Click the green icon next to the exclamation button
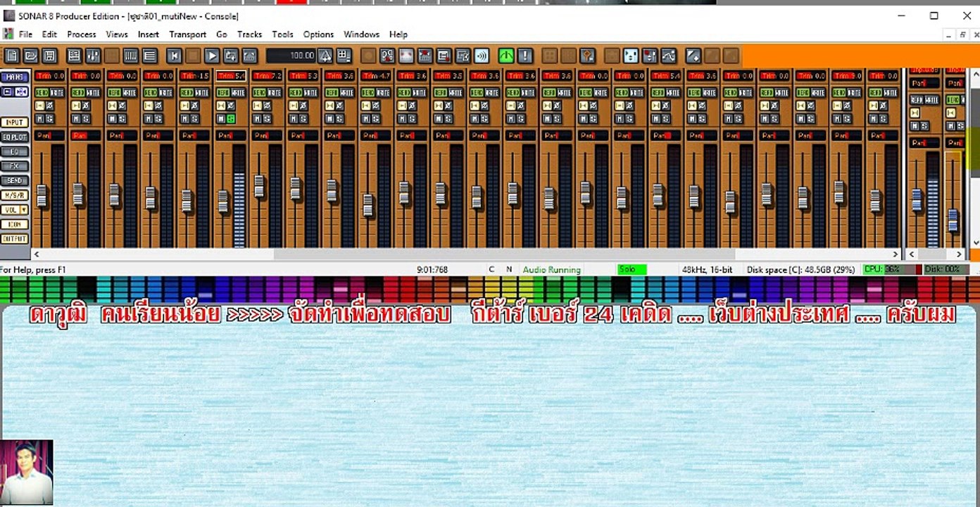Image resolution: width=980 pixels, height=507 pixels. click(x=506, y=56)
